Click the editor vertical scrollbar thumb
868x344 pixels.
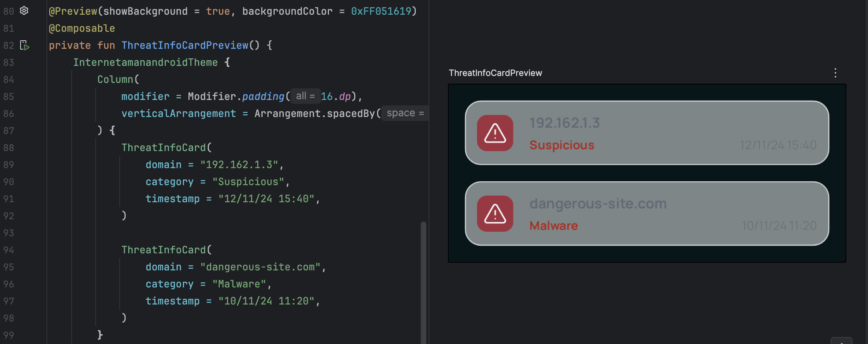click(x=424, y=282)
